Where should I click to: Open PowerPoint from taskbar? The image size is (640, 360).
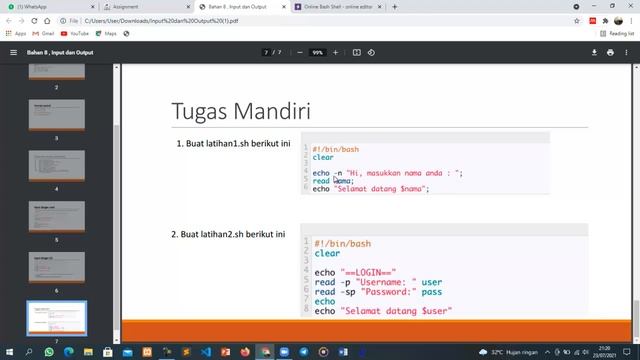pyautogui.click(x=225, y=352)
